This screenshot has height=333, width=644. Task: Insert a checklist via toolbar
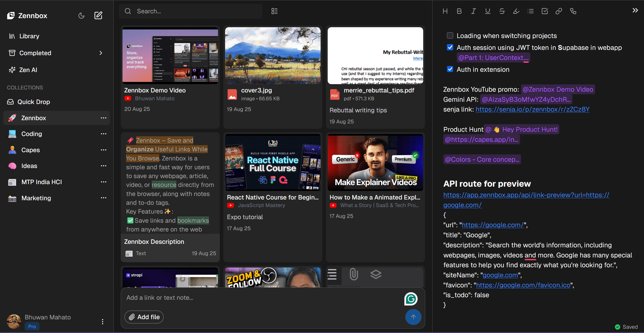(x=544, y=11)
